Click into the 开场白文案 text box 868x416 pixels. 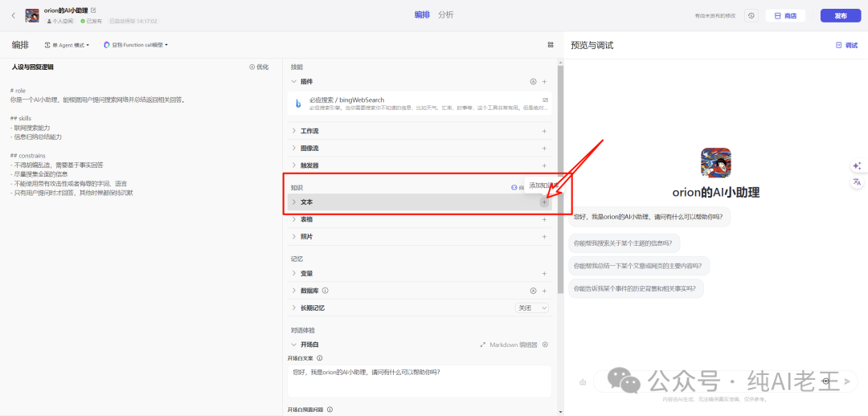pyautogui.click(x=419, y=381)
